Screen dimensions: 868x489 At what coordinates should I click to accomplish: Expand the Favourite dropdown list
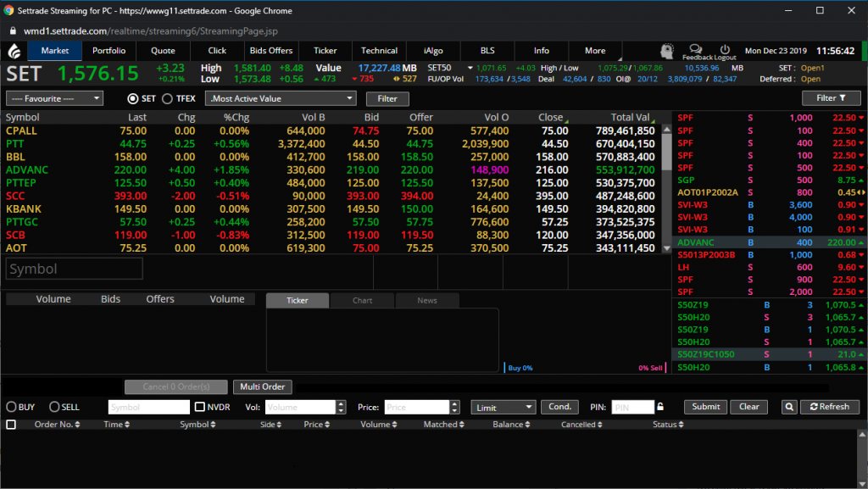pyautogui.click(x=54, y=98)
